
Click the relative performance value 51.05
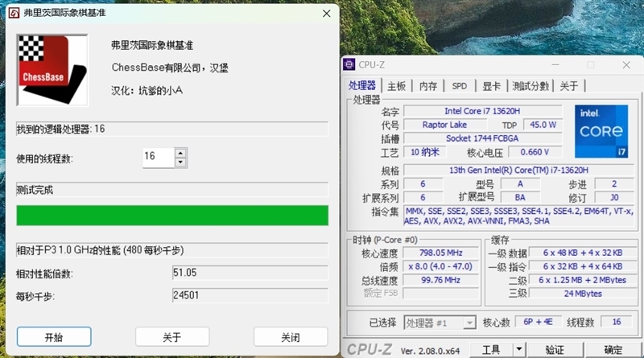point(250,273)
